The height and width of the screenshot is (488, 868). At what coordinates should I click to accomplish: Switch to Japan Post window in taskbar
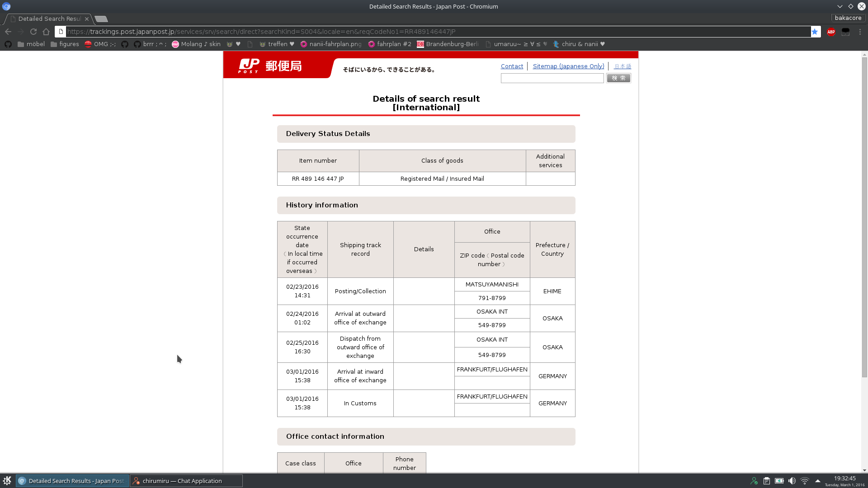point(72,481)
